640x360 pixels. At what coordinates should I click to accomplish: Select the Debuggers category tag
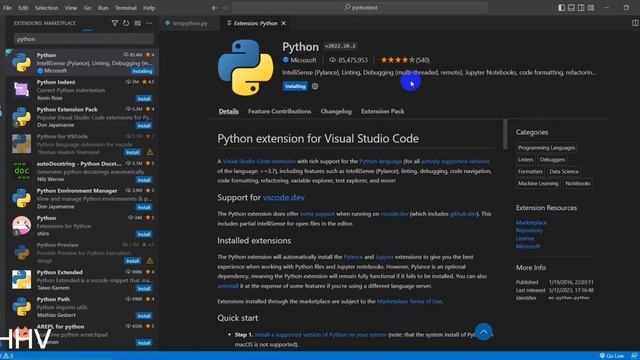point(552,160)
